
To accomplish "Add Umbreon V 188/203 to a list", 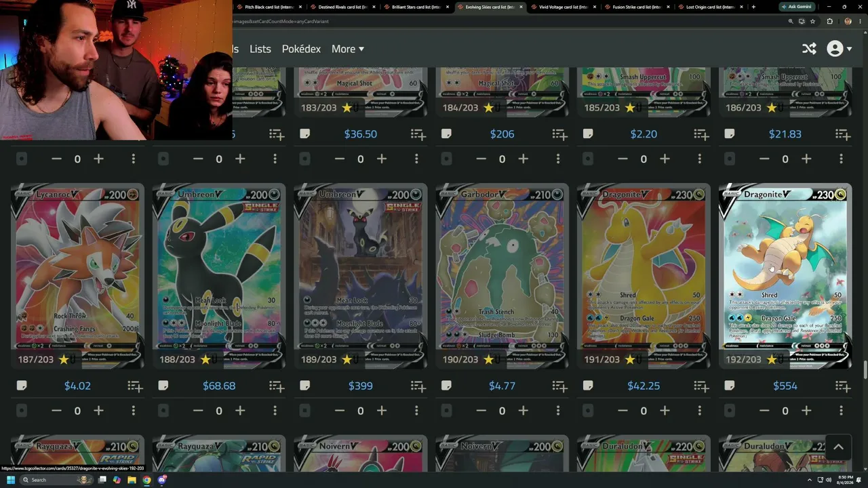I will tap(277, 386).
